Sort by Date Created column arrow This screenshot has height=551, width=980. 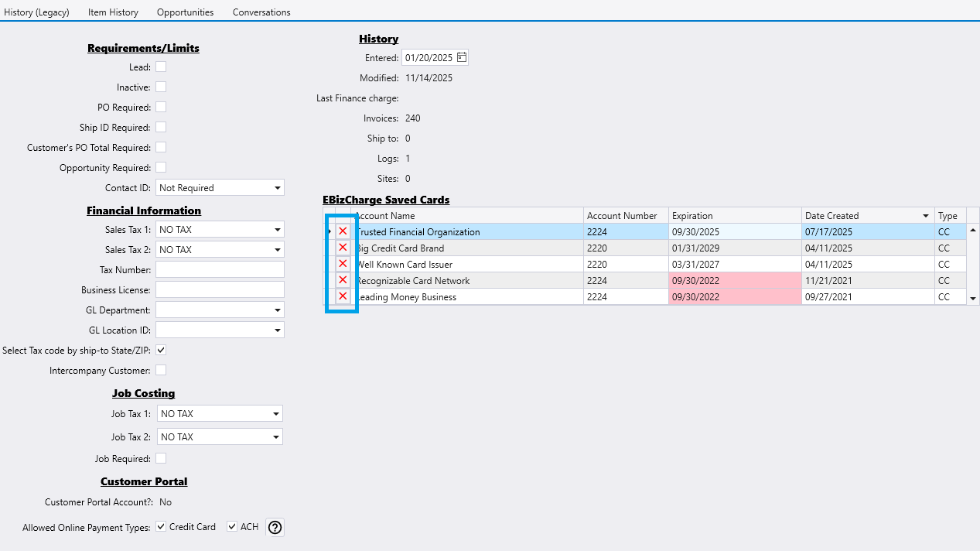point(925,216)
